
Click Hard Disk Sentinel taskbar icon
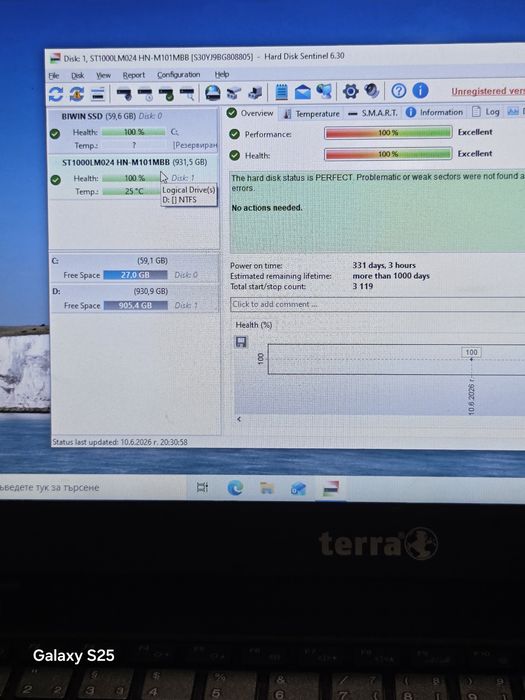click(x=331, y=488)
